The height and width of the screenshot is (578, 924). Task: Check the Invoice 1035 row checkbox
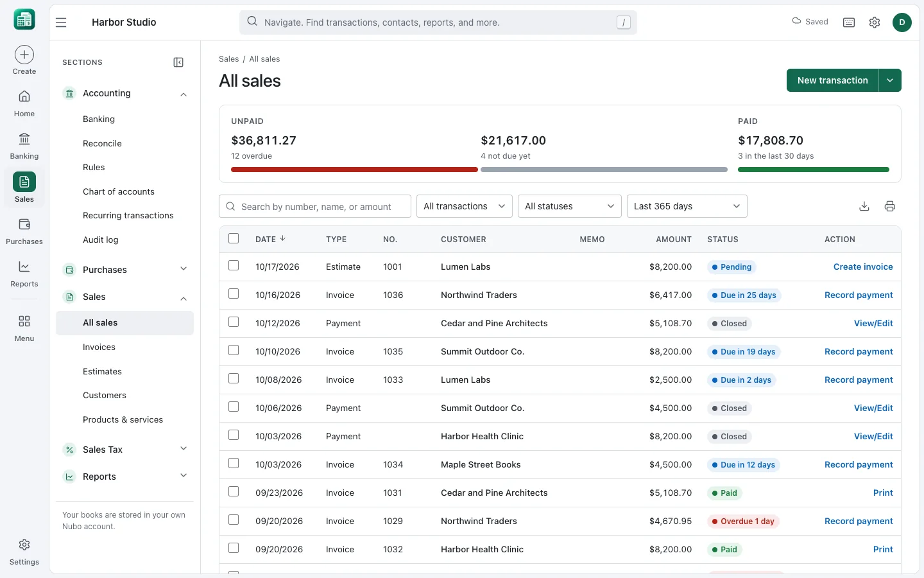(234, 350)
